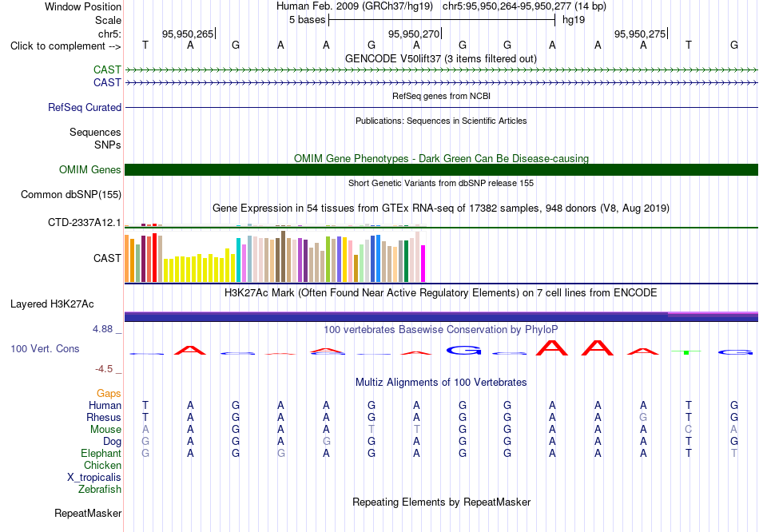
Task: Click the '5 bases' scale label
Action: (x=307, y=20)
